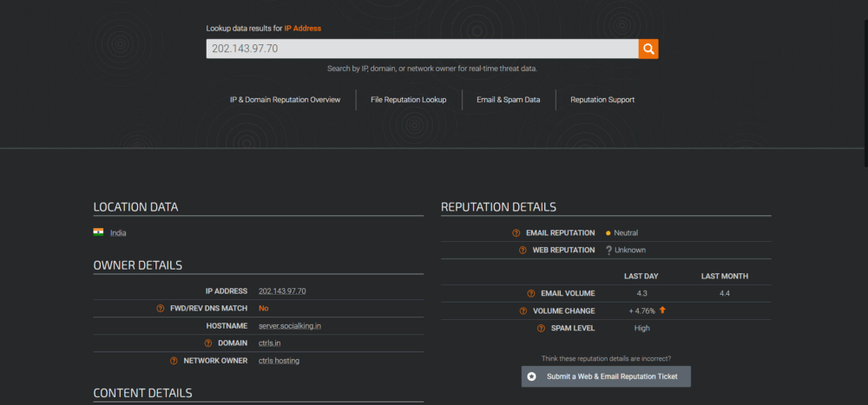Click 'Think these reputation details are incorrect?' text
868x405 pixels.
click(606, 358)
